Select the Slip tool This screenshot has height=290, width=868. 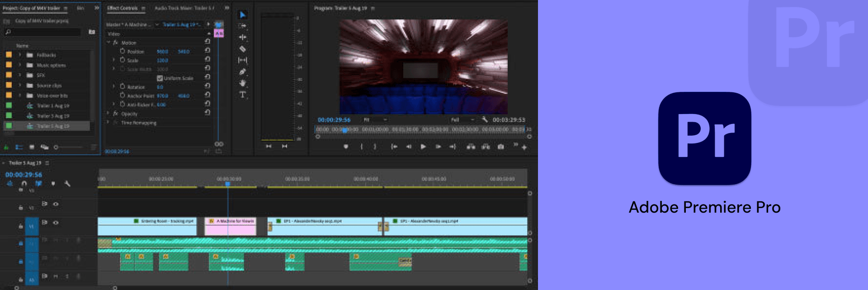[x=243, y=60]
